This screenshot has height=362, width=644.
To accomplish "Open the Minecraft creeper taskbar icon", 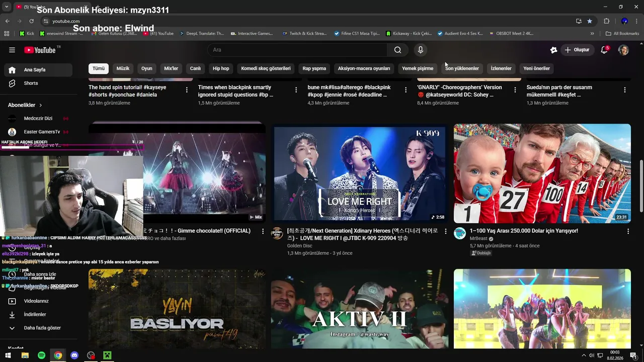I will click(107, 355).
